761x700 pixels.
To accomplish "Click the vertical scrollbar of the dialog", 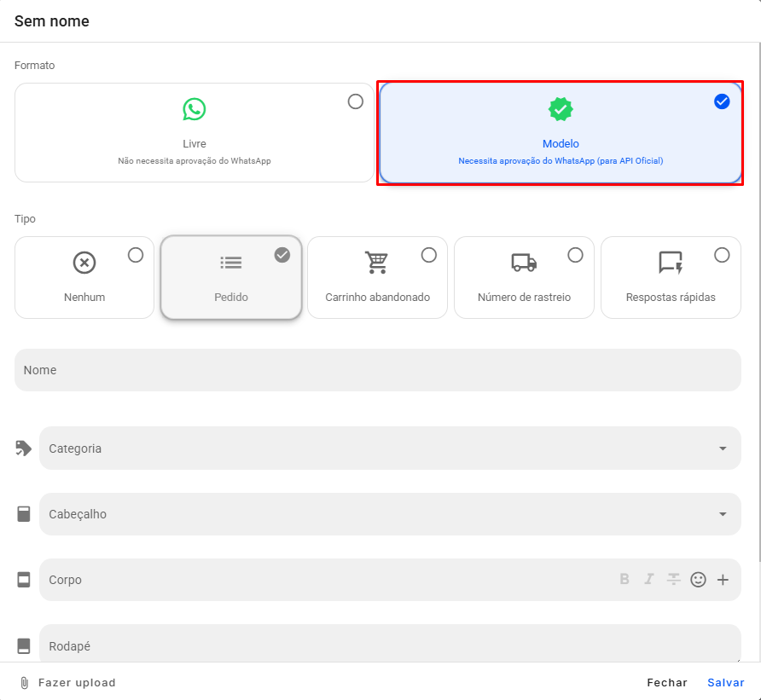I will (759, 301).
